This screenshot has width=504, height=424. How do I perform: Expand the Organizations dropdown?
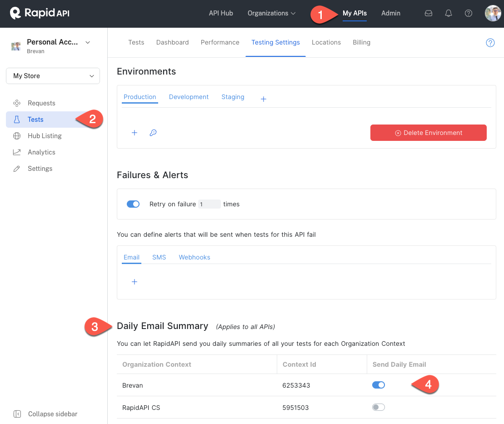pos(271,13)
